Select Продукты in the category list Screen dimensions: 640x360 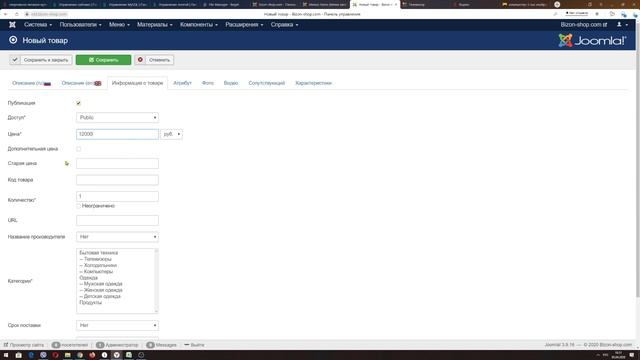(x=91, y=302)
